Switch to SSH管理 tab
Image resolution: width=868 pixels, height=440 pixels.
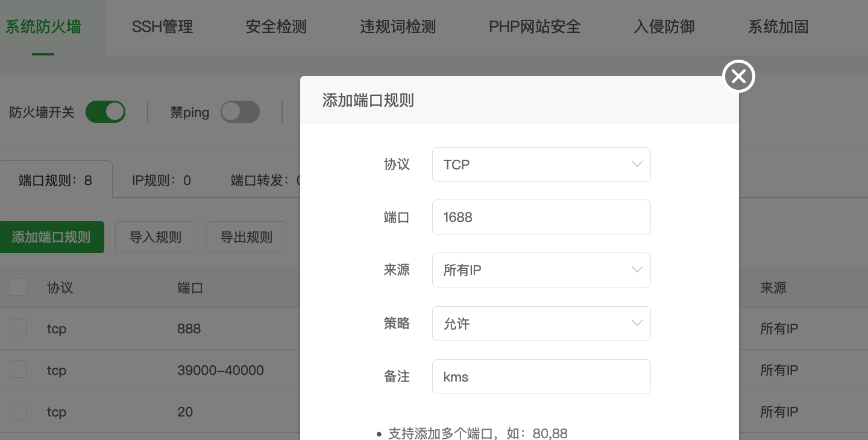(162, 27)
